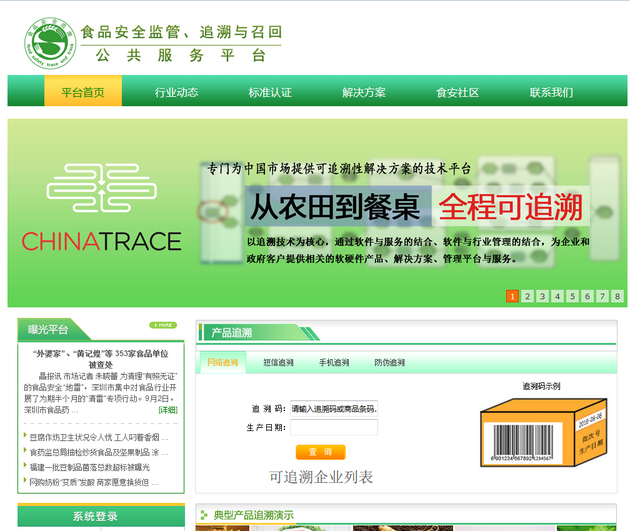Click the banner headline 从农田到餐桌
Screen dimensions: 630x531
[x=336, y=207]
